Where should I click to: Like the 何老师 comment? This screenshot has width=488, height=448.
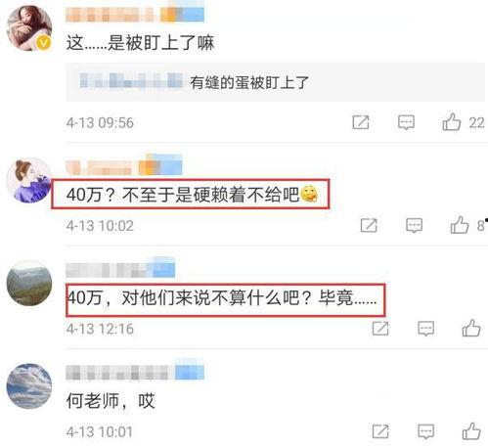point(471,430)
